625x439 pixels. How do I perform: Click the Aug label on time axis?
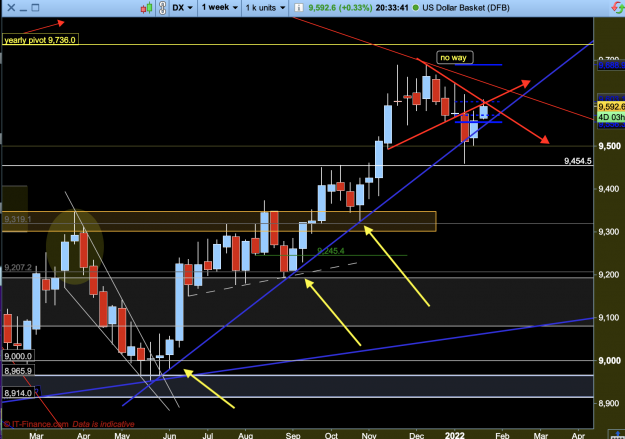tap(246, 435)
